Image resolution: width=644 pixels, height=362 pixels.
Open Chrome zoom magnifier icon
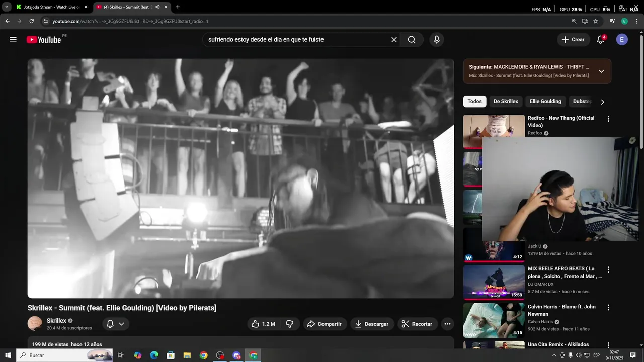click(x=574, y=21)
